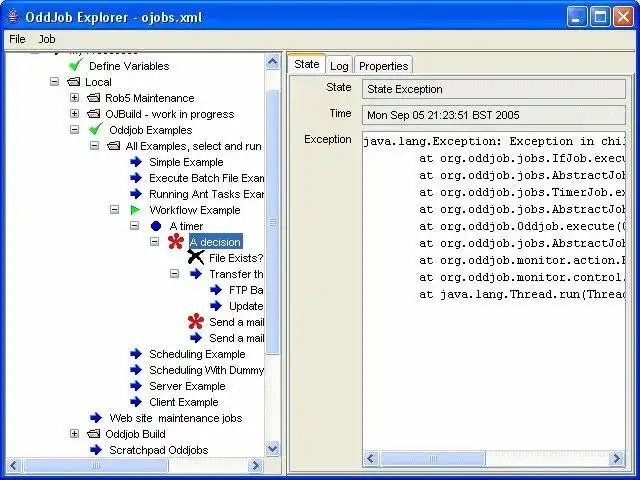Viewport: 640px width, 480px height.
Task: Collapse the Local tree node
Action: (x=54, y=82)
